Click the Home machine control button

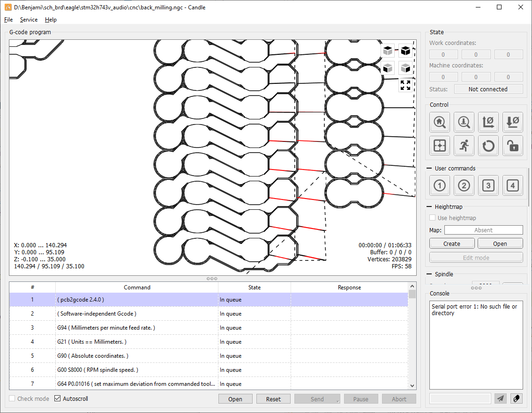click(x=440, y=122)
